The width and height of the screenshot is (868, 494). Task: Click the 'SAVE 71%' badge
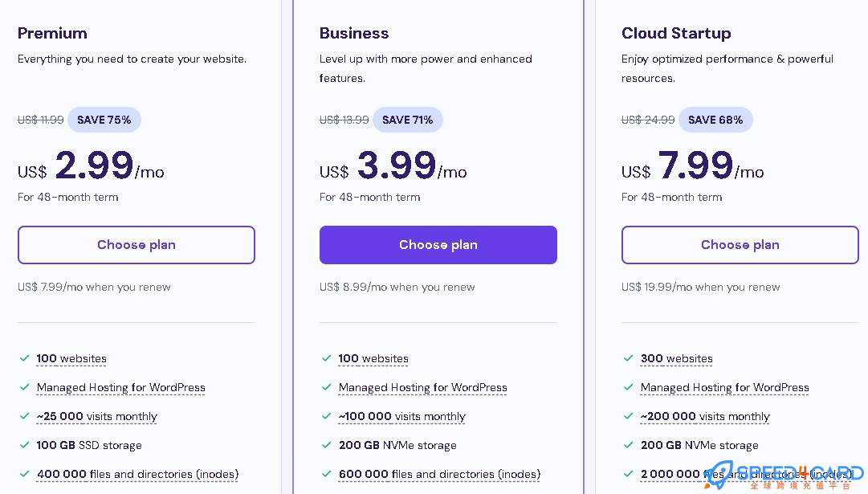408,120
